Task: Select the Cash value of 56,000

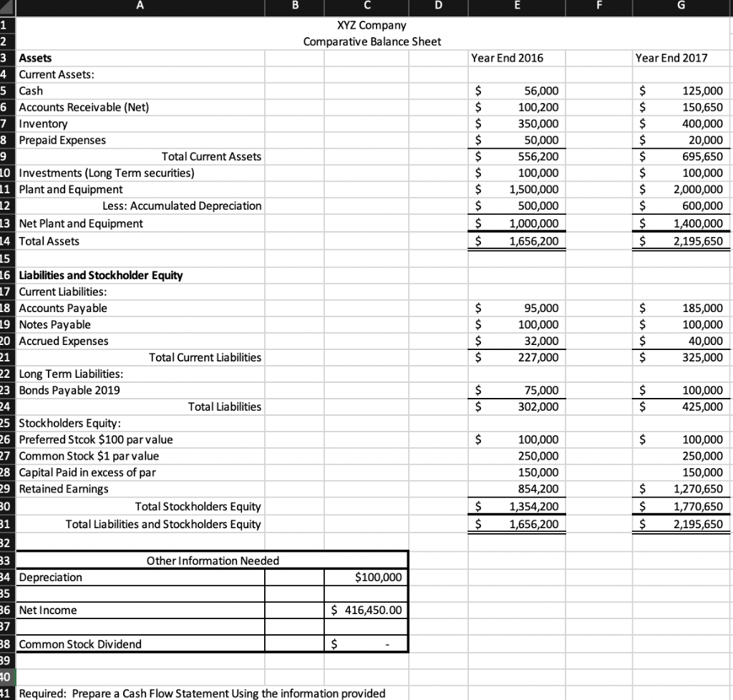Action: click(517, 91)
